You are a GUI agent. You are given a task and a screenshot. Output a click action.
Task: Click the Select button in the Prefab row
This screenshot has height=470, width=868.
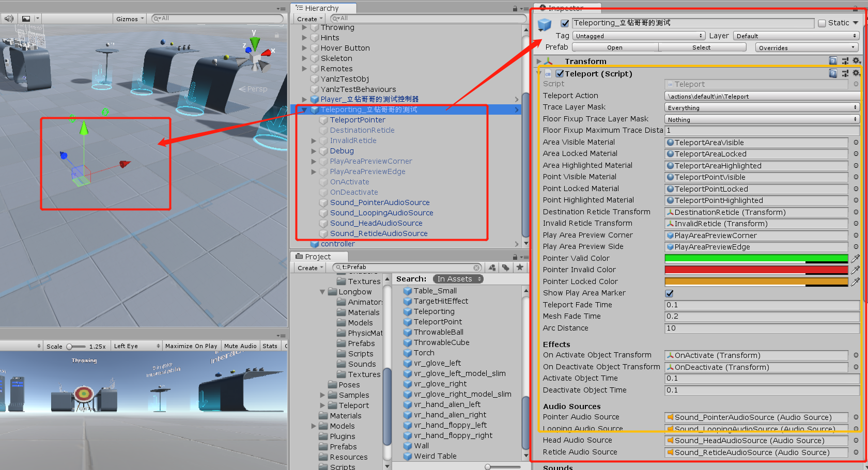[x=702, y=47]
